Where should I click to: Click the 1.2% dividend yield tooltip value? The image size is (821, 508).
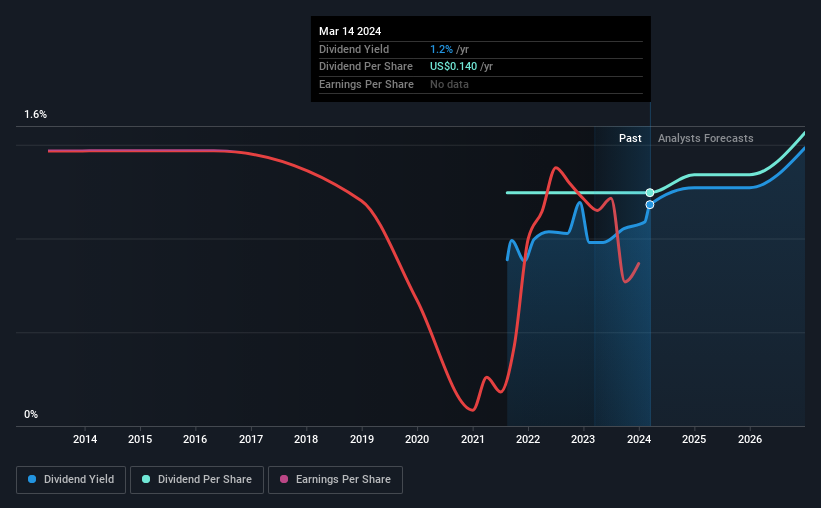click(x=441, y=49)
